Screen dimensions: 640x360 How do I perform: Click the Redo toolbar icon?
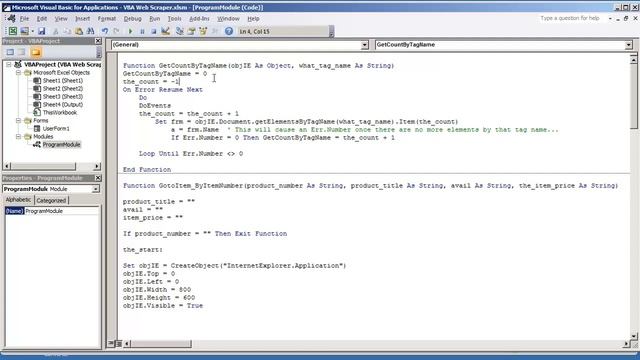(x=116, y=31)
